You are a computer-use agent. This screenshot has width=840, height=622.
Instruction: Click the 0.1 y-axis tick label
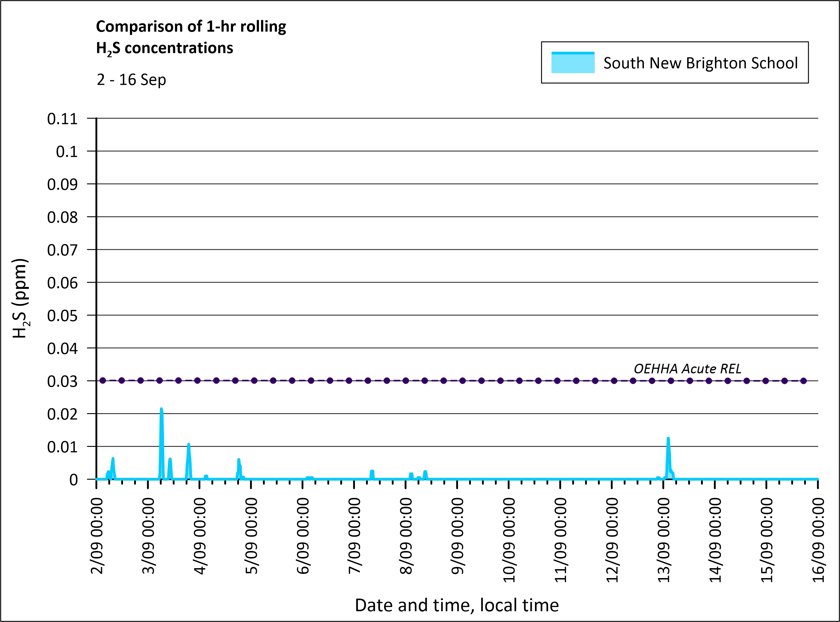(x=66, y=152)
